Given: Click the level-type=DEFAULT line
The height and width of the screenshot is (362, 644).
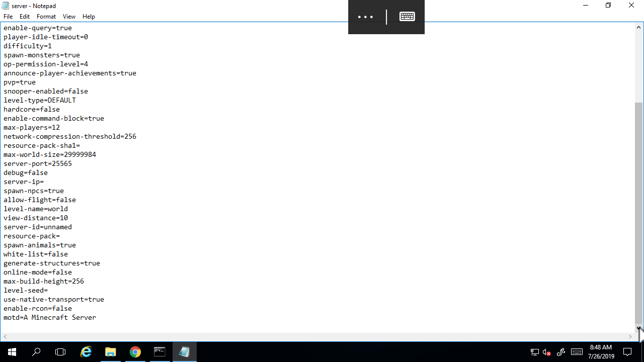Looking at the screenshot, I should coord(40,101).
